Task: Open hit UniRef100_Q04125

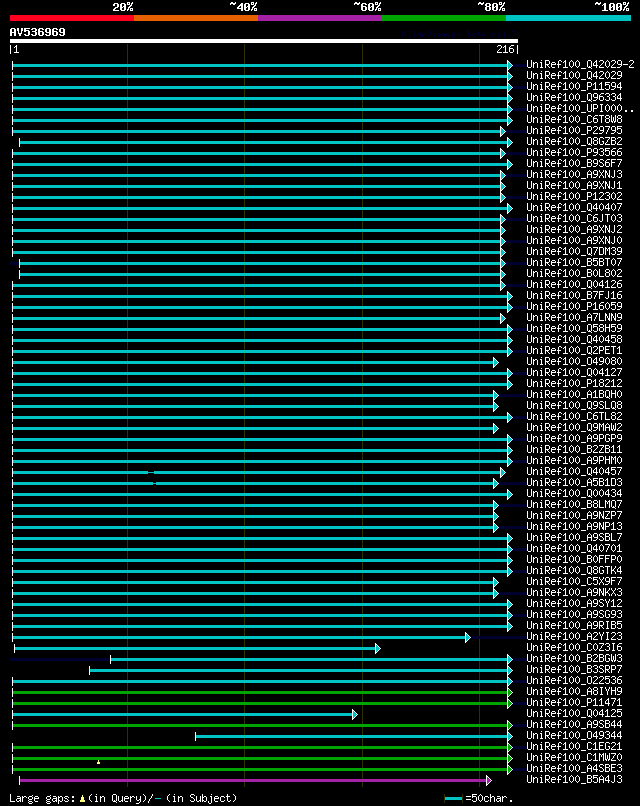Action: point(574,713)
